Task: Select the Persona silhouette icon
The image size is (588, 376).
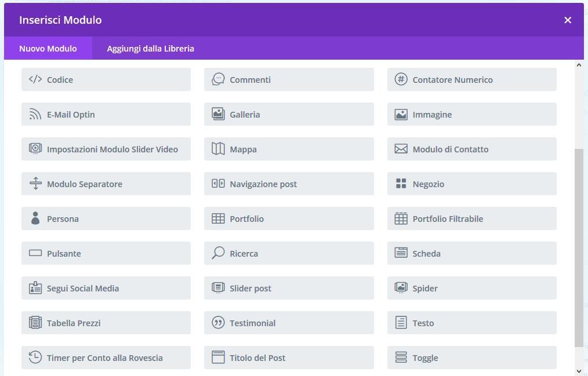Action: click(x=35, y=218)
